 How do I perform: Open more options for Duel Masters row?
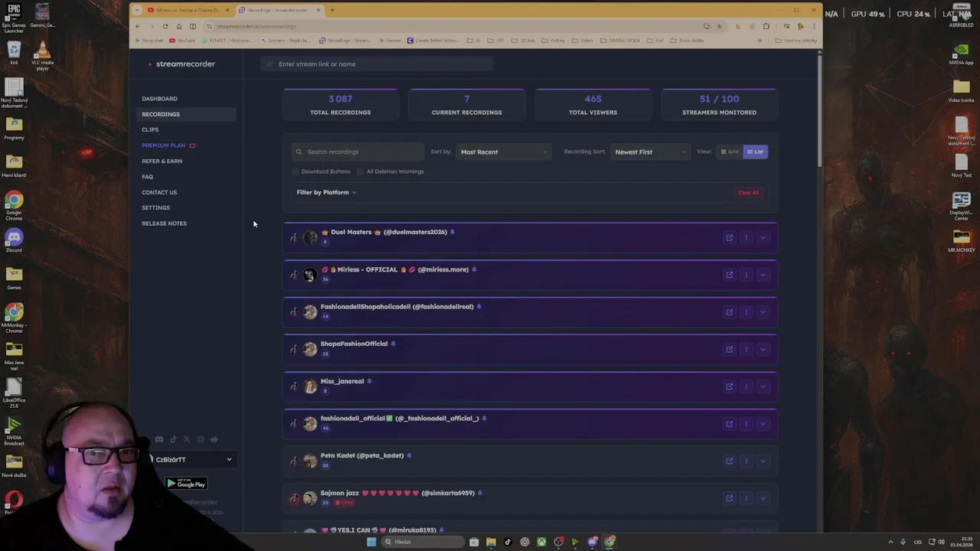(x=746, y=237)
